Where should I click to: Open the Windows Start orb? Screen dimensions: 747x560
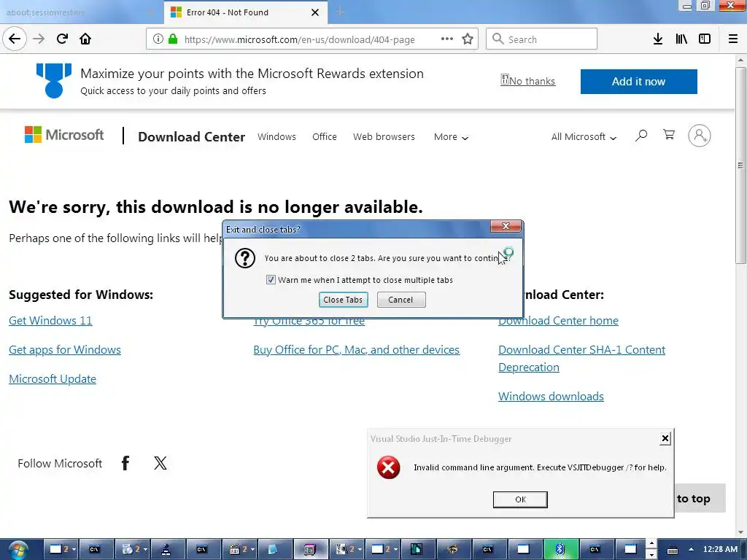click(18, 550)
